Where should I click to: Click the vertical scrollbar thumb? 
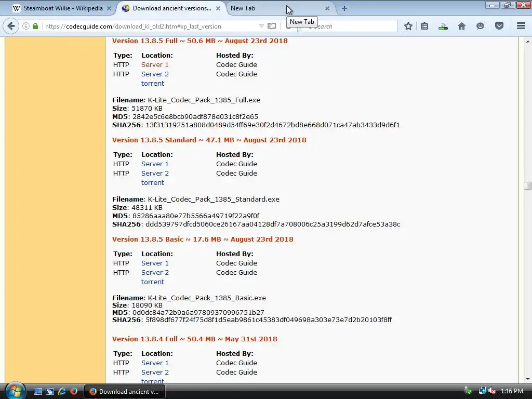tap(527, 185)
